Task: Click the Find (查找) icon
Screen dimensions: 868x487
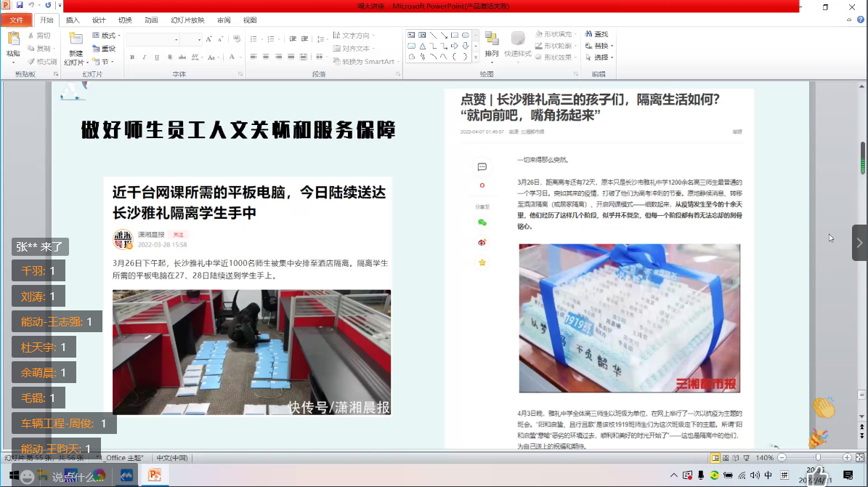Action: tap(597, 34)
